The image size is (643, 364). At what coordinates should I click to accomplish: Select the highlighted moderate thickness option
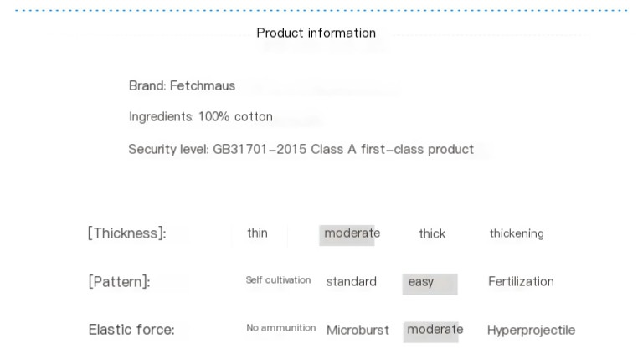(351, 233)
